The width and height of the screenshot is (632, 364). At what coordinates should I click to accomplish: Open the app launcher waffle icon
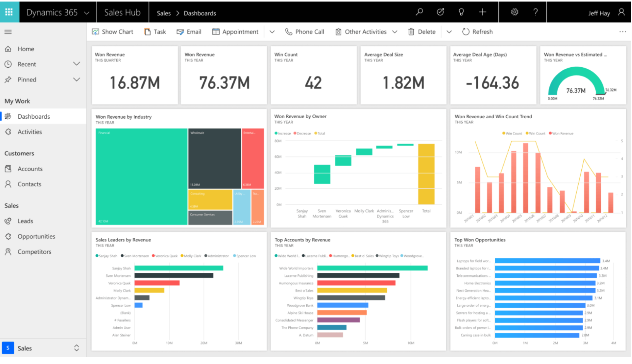click(9, 12)
